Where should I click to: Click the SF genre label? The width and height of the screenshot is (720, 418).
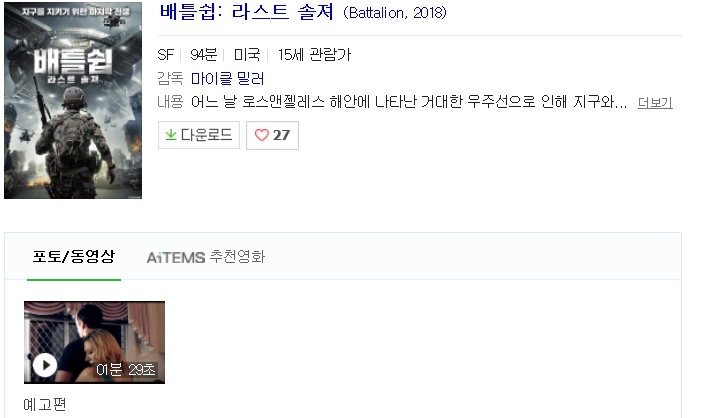click(165, 55)
